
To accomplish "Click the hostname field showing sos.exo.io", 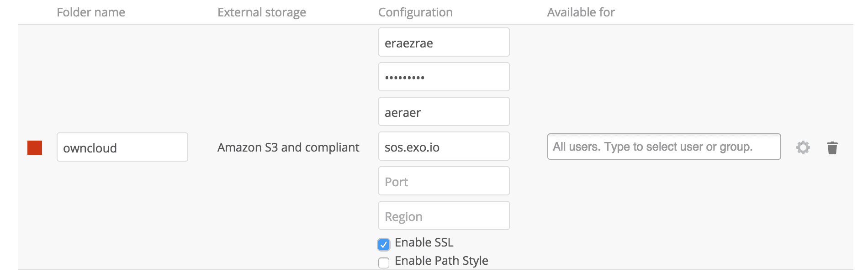I will pos(444,147).
